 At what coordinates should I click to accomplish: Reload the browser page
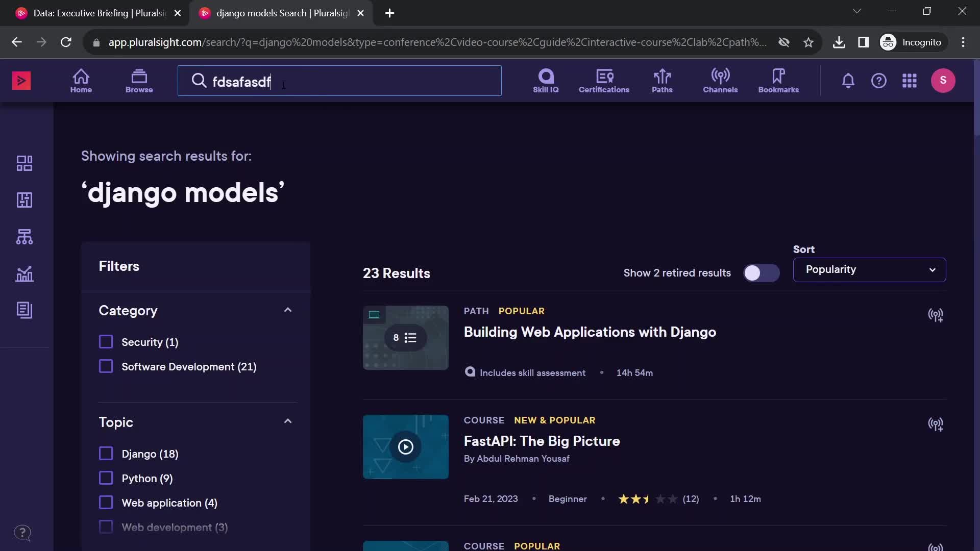click(x=66, y=42)
